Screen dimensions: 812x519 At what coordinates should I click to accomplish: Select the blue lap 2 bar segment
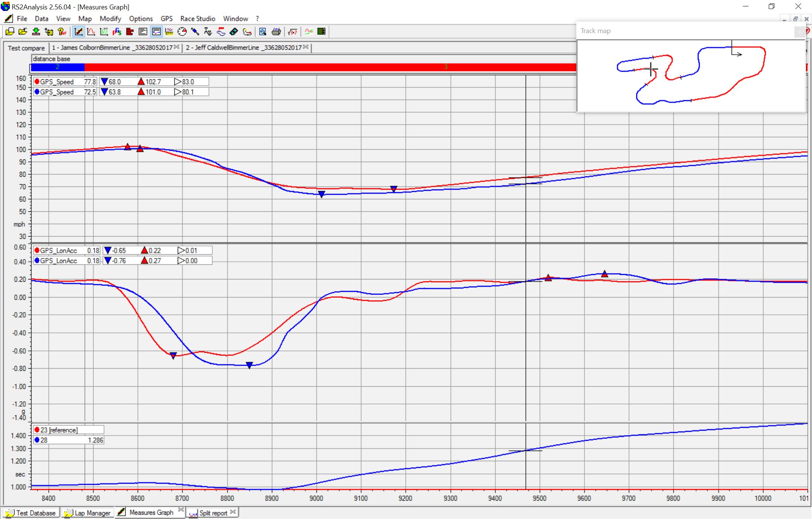[58, 67]
